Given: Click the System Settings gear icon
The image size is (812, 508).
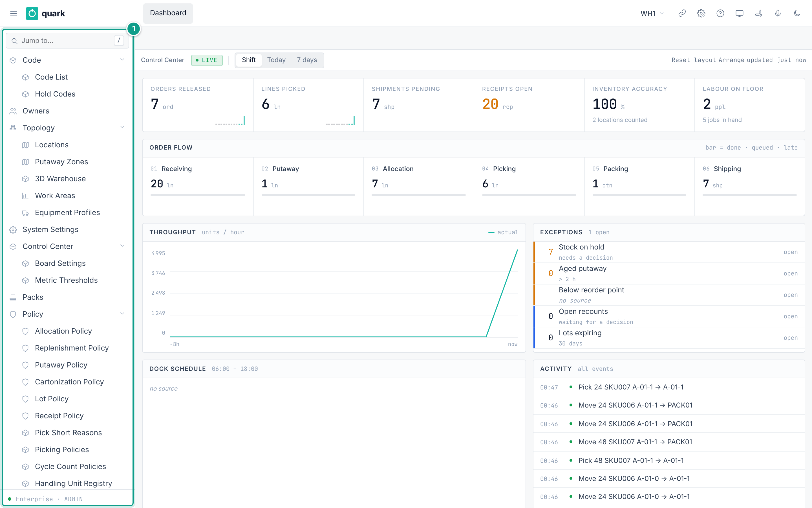Looking at the screenshot, I should (x=13, y=229).
